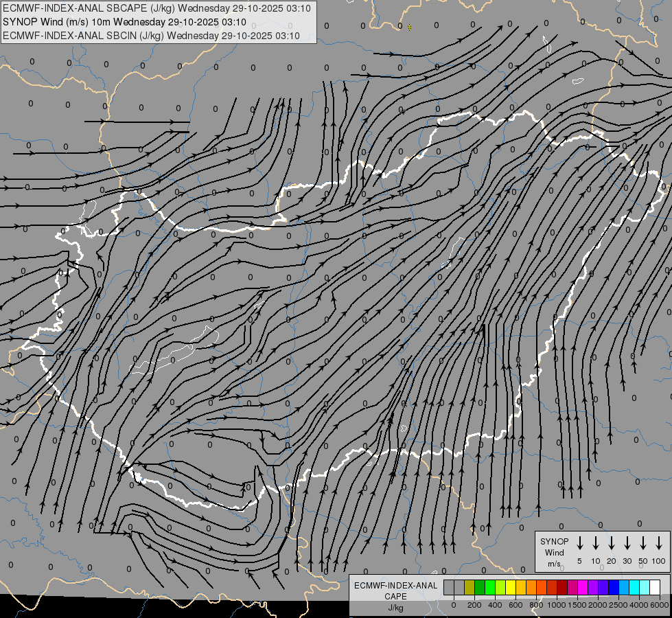Screen dimensions: 672x618
Task: Click the 20 m/s wind arrow in legend
Action: coord(611,543)
